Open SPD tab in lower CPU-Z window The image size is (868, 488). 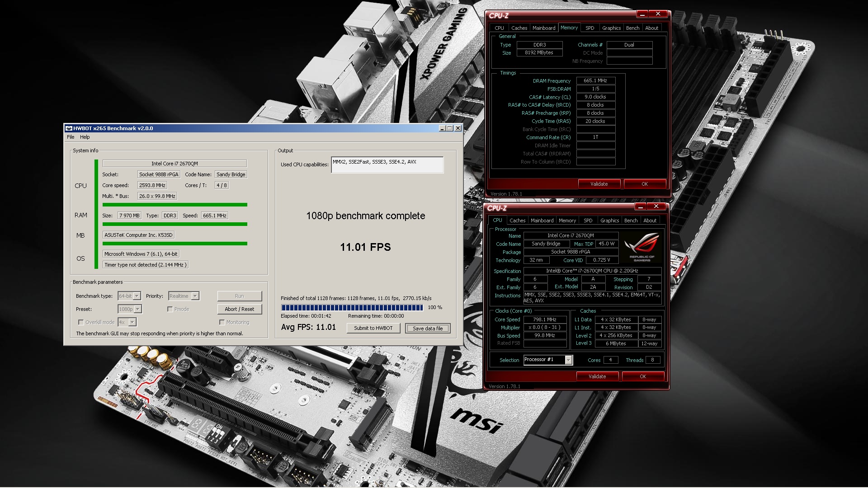click(588, 221)
